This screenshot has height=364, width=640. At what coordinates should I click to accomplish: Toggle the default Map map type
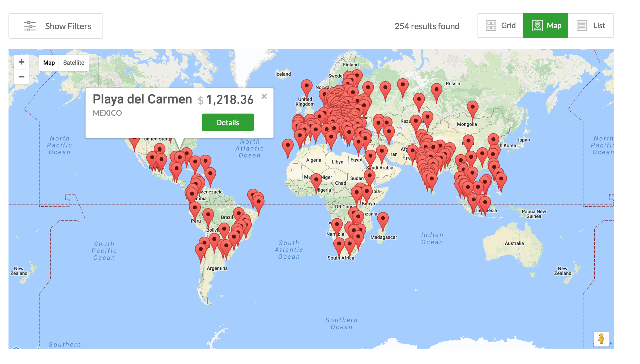[49, 63]
